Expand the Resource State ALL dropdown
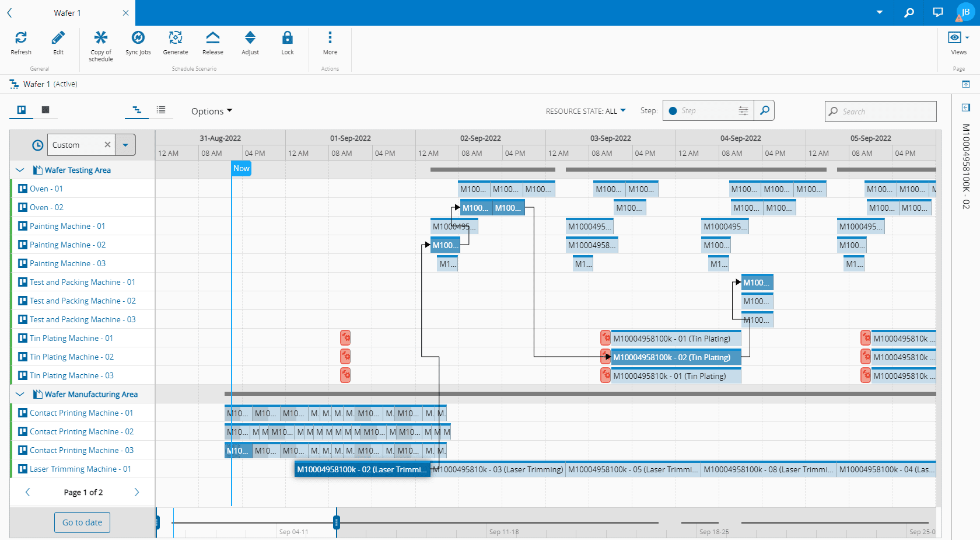The width and height of the screenshot is (980, 540). click(586, 111)
